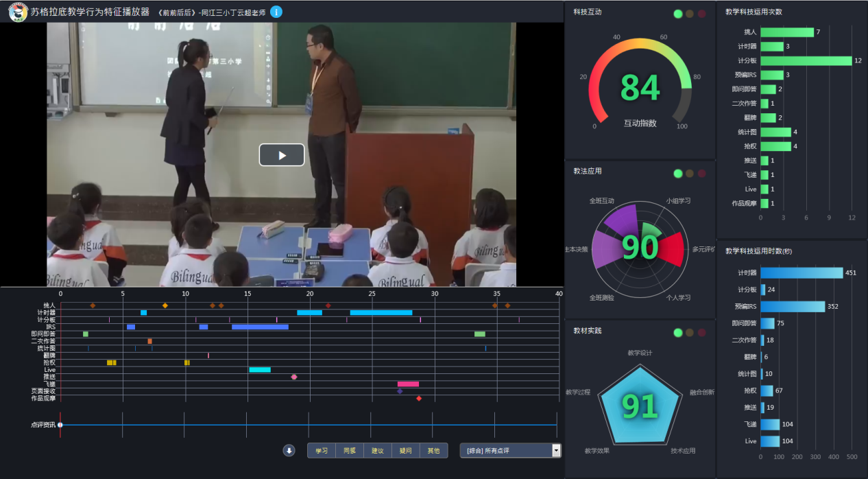This screenshot has width=868, height=479.
Task: Click the 其他 comment button
Action: tap(433, 451)
